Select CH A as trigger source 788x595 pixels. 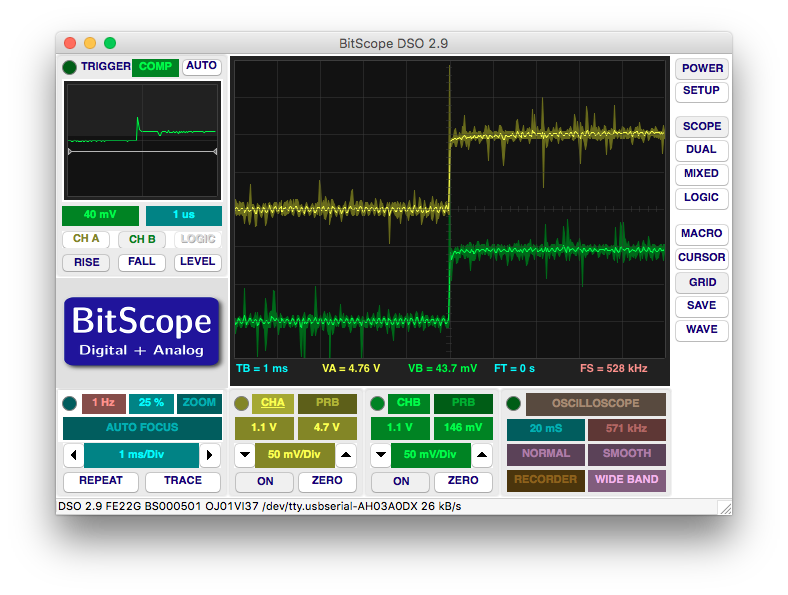[x=86, y=239]
